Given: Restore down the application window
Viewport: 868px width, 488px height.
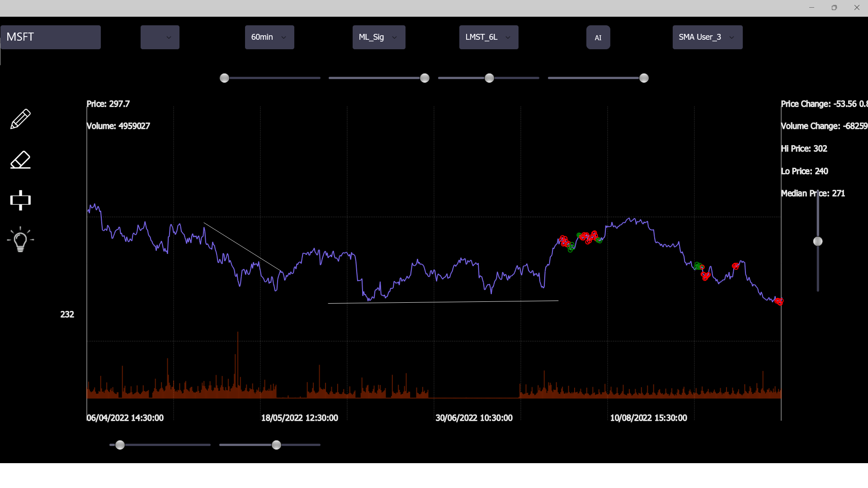Looking at the screenshot, I should click(x=834, y=8).
